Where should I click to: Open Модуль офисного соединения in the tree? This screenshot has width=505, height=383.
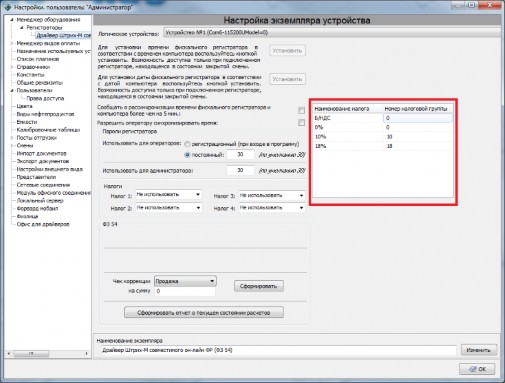(53, 193)
